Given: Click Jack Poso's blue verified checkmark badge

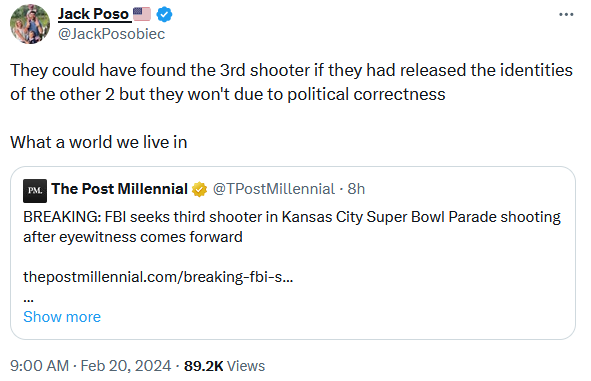Looking at the screenshot, I should [x=164, y=15].
